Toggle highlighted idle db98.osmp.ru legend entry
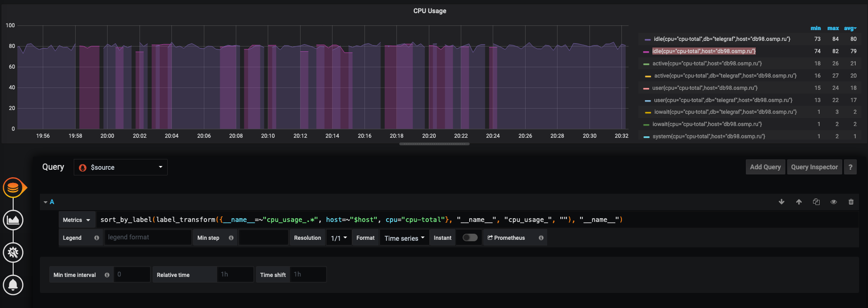 point(704,51)
